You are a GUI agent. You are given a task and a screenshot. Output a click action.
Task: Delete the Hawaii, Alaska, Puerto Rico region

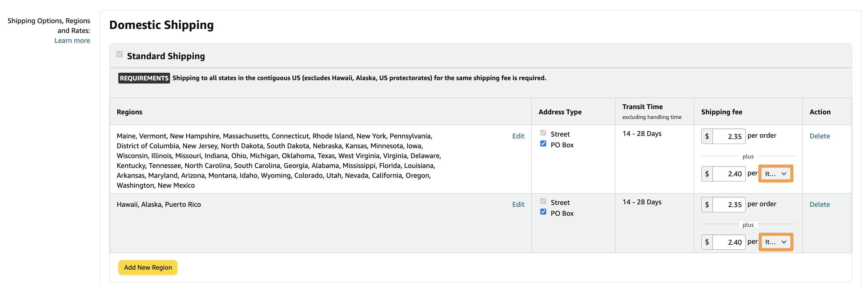point(820,204)
